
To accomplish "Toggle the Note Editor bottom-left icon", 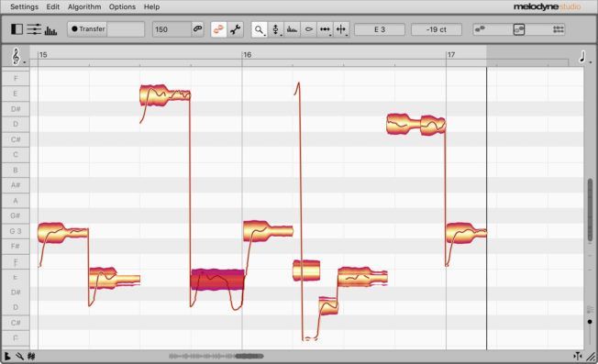I will click(6, 357).
